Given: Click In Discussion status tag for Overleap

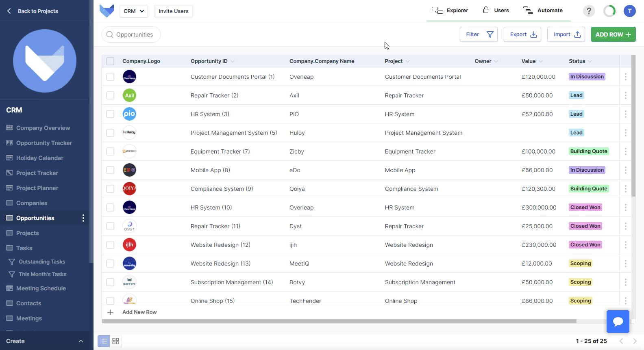Looking at the screenshot, I should click(x=587, y=77).
